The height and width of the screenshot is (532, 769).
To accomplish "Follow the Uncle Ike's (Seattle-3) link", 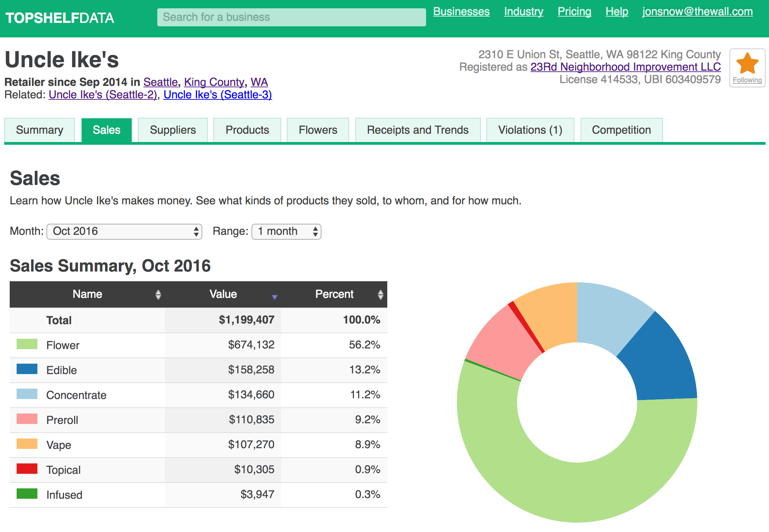I will [218, 95].
